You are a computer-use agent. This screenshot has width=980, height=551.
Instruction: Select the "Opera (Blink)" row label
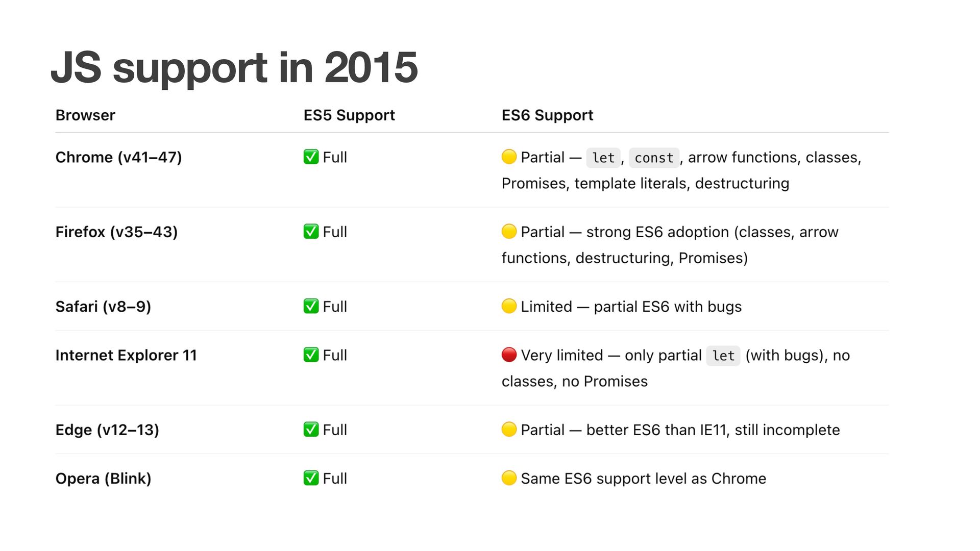tap(103, 479)
